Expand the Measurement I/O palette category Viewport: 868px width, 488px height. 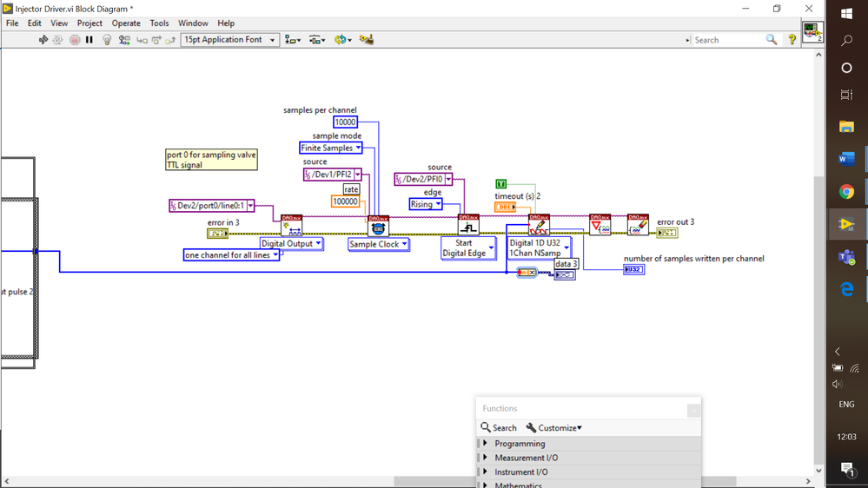(x=589, y=458)
